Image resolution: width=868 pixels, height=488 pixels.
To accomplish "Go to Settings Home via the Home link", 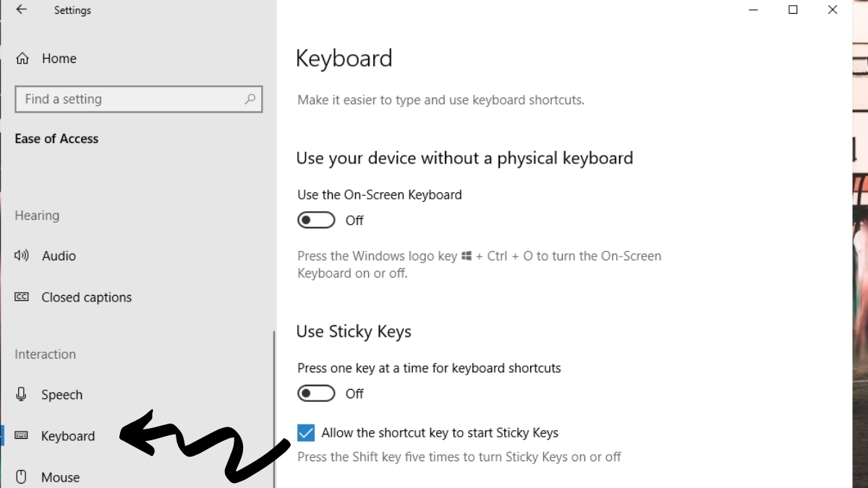I will coord(59,58).
